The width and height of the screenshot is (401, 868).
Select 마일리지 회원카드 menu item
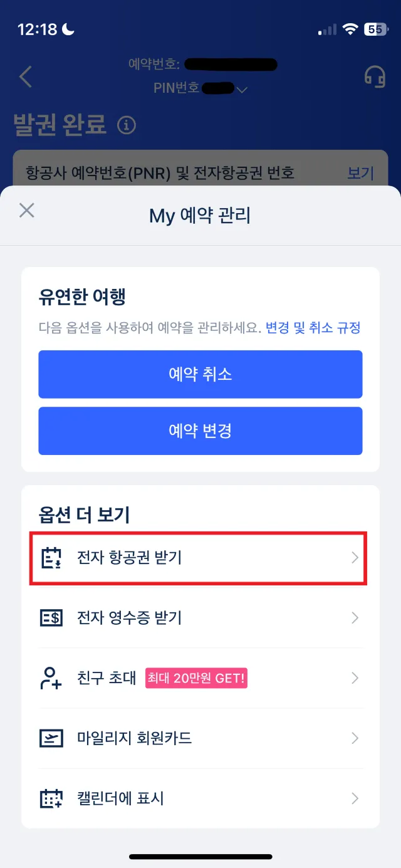(x=134, y=738)
